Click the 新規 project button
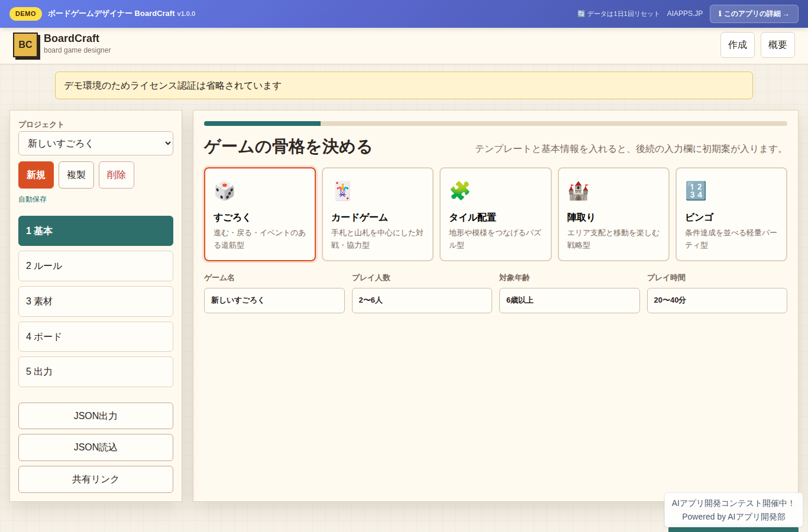 coord(36,175)
